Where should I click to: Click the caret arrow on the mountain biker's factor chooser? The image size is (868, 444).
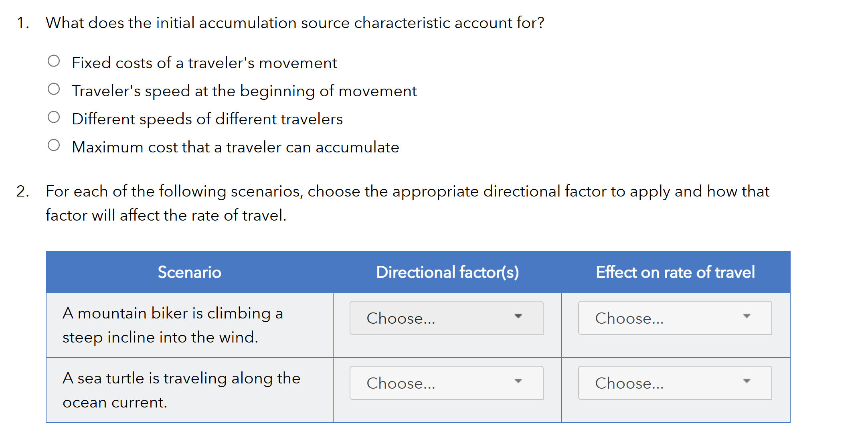pyautogui.click(x=518, y=317)
